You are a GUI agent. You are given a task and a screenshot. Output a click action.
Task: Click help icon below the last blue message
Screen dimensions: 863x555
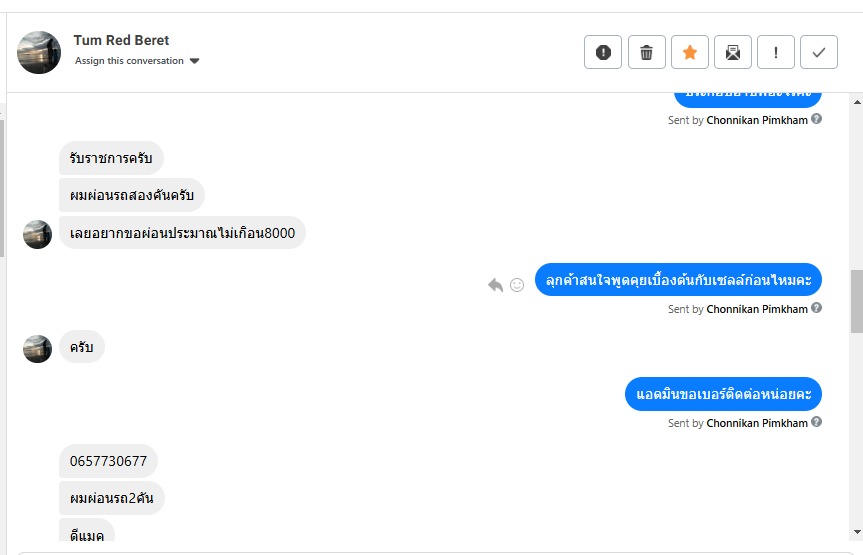(x=817, y=422)
